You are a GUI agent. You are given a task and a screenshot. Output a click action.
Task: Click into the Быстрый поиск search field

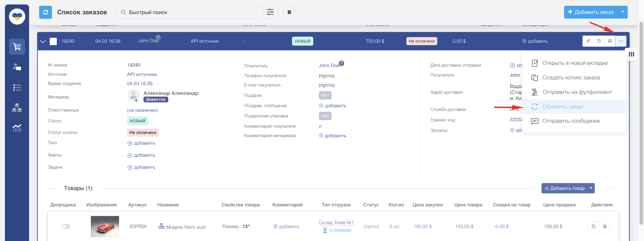(190, 12)
